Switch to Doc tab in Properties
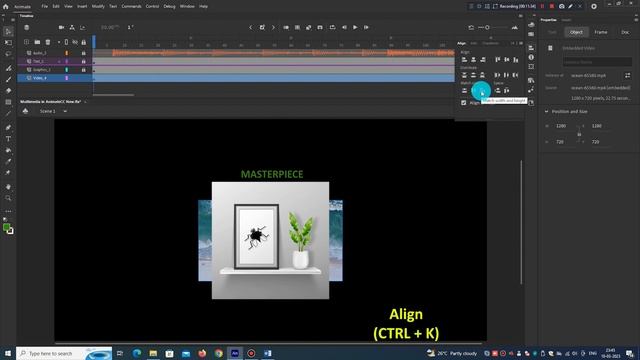The image size is (640, 360). pyautogui.click(x=625, y=32)
